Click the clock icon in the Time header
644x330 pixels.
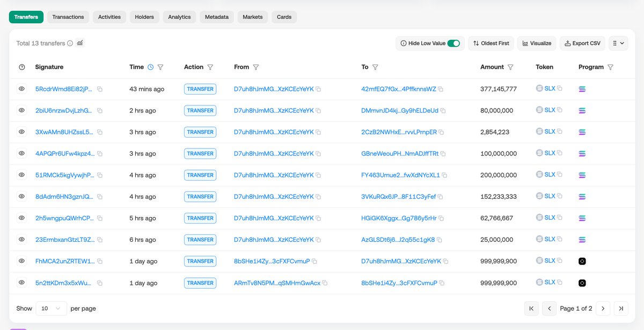pyautogui.click(x=150, y=67)
